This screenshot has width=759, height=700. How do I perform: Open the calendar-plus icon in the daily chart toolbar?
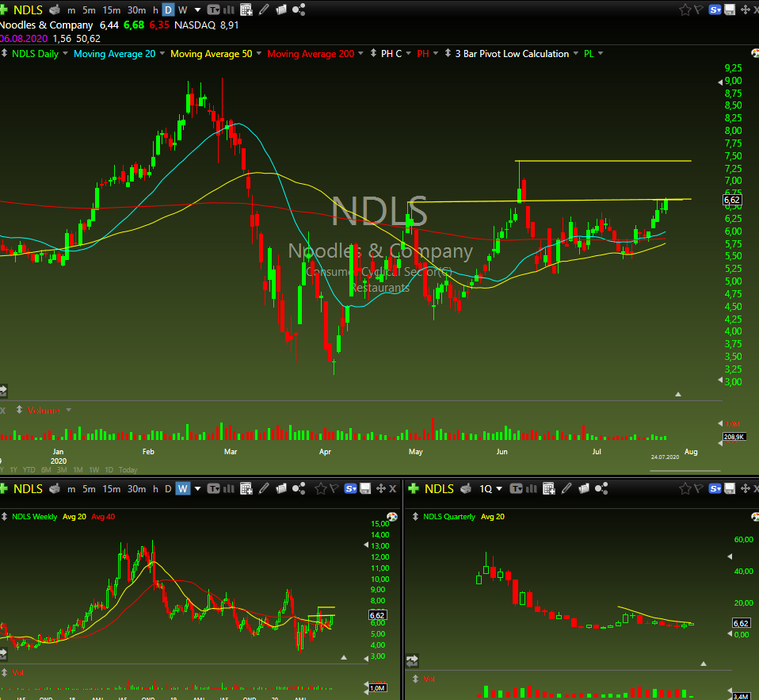[246, 10]
